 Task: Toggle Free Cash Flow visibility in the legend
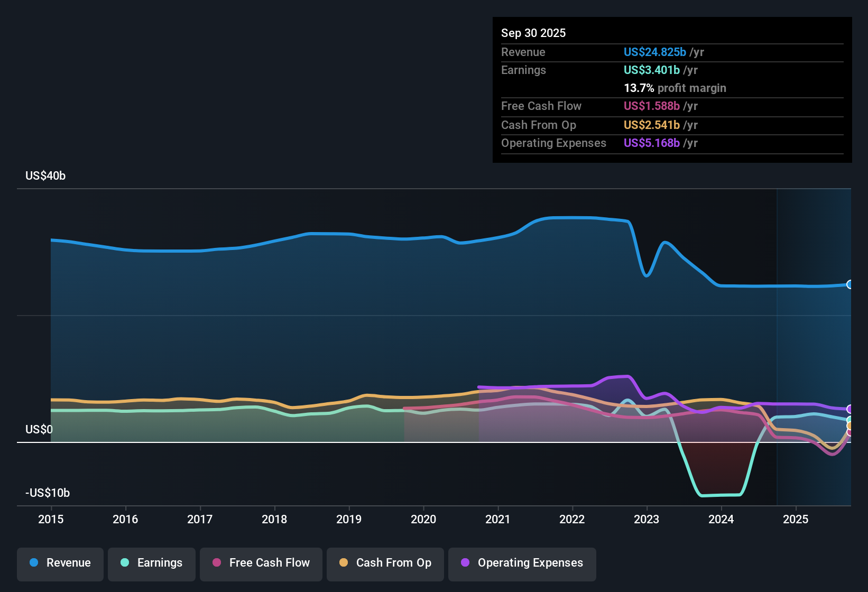pyautogui.click(x=261, y=563)
